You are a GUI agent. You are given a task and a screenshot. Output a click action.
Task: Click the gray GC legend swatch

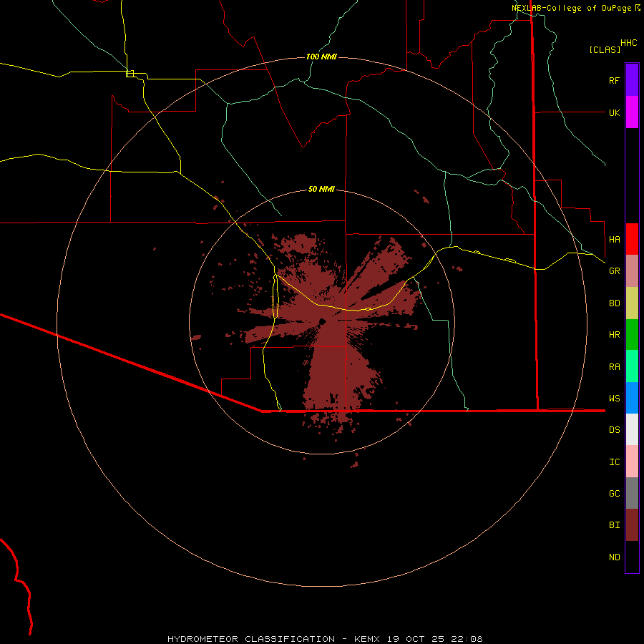(632, 493)
